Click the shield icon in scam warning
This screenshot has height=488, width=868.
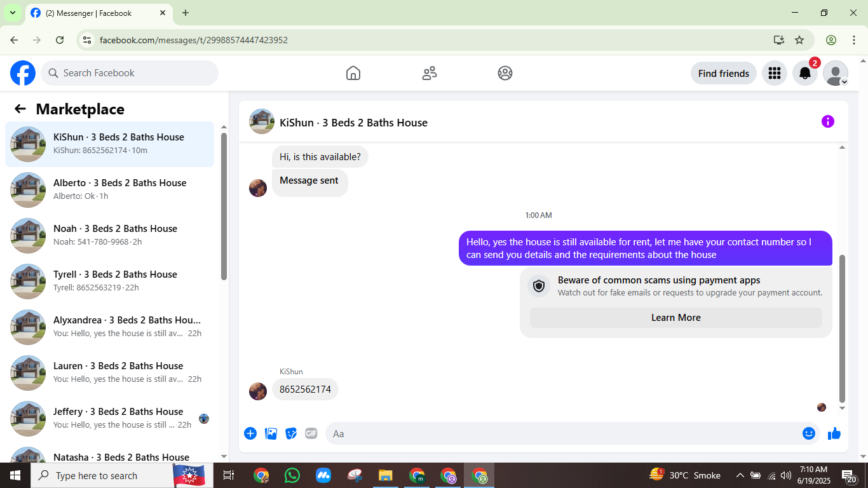(x=539, y=287)
